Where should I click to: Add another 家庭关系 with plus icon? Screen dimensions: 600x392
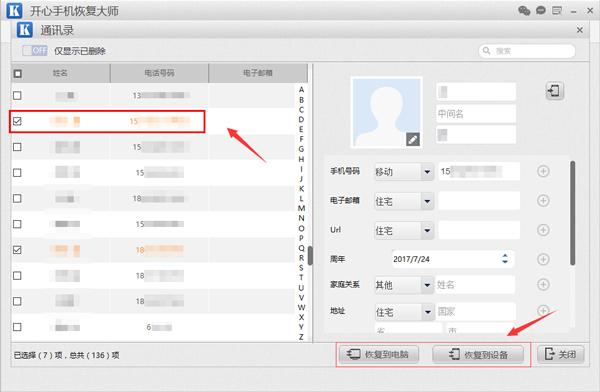[x=543, y=284]
